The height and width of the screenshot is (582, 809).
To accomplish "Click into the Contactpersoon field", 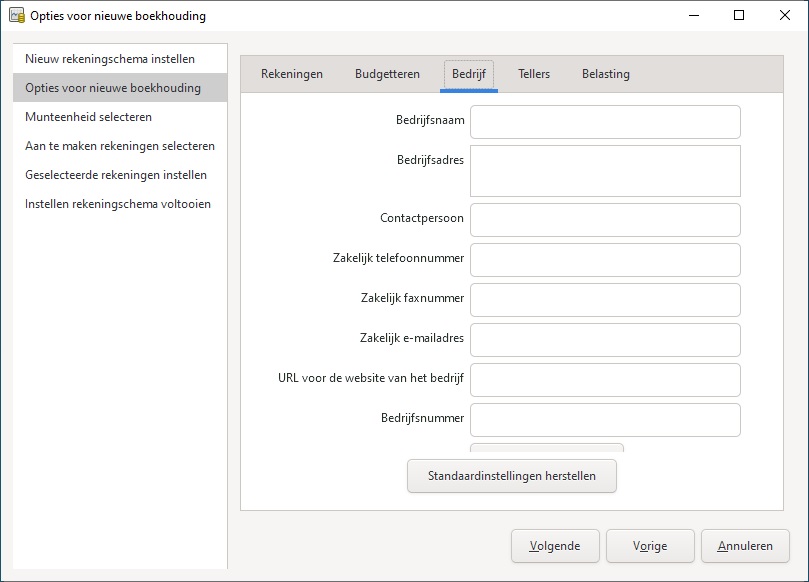I will click(x=605, y=220).
